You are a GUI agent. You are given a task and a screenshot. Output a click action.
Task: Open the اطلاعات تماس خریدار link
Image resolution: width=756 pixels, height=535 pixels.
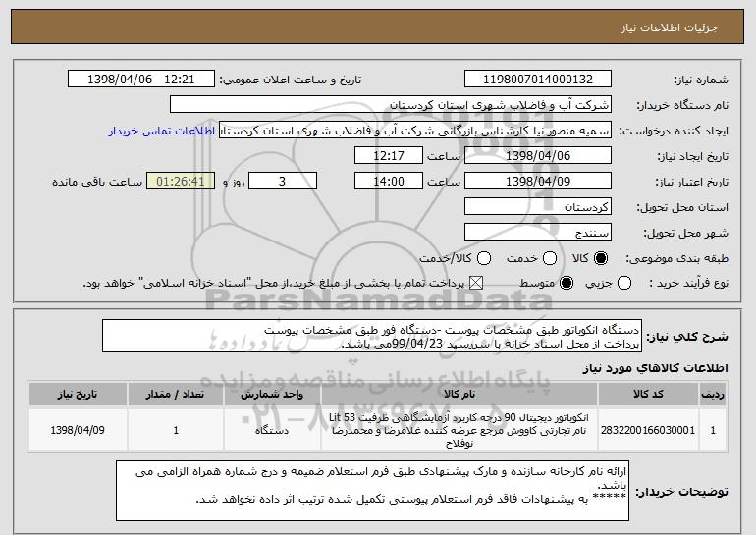click(162, 131)
